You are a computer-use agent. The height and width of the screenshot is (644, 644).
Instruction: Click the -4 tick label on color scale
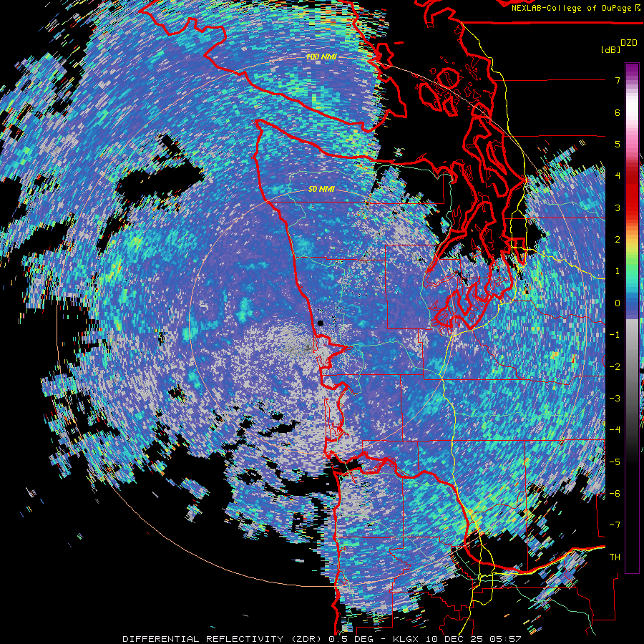615,430
